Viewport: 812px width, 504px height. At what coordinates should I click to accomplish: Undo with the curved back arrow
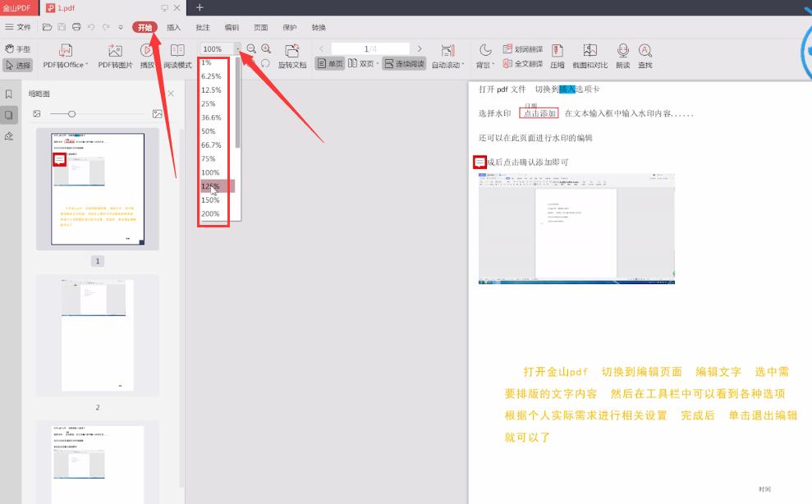(x=91, y=27)
